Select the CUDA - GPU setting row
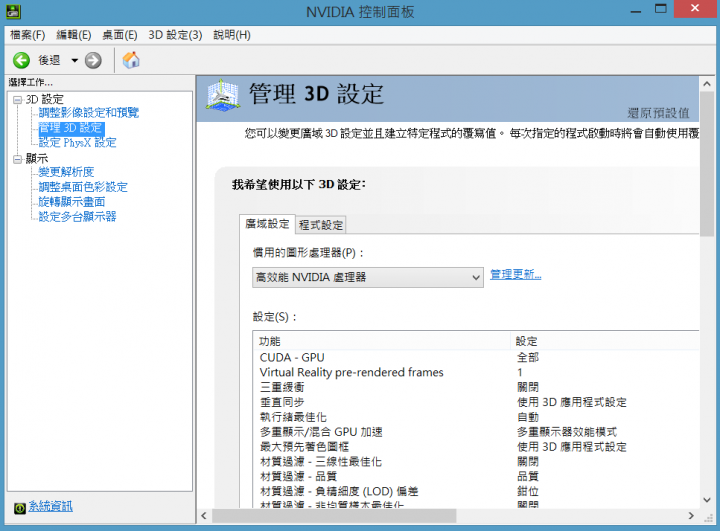 point(476,357)
